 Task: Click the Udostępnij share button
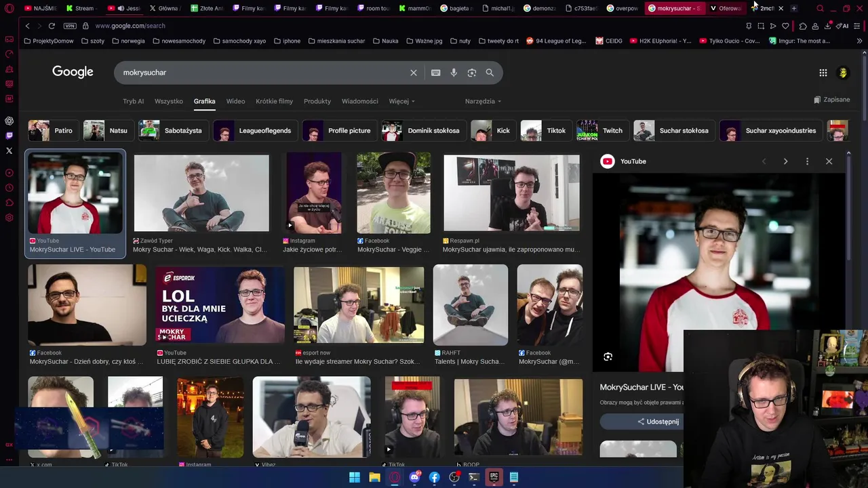pos(658,422)
